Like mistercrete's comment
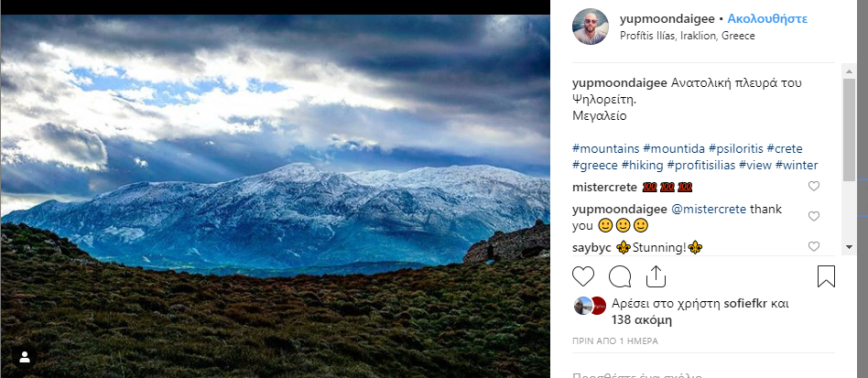 814,187
